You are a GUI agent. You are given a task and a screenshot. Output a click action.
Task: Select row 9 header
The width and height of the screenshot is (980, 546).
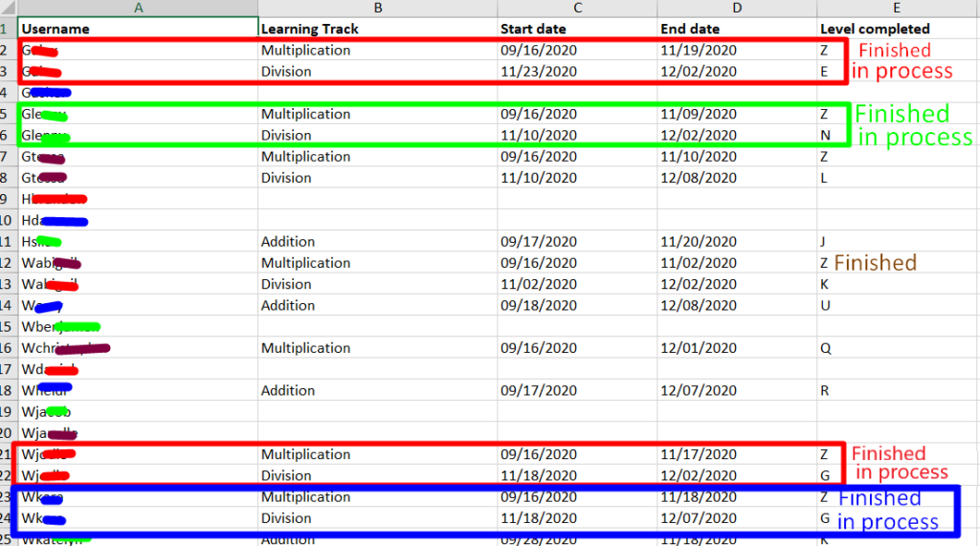pyautogui.click(x=7, y=199)
